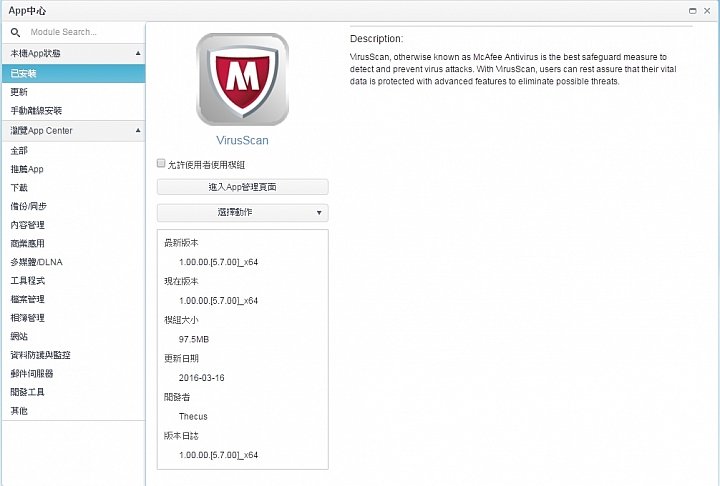Screen dimensions: 720x486
Task: Click the 現在版本 label
Action: coord(181,282)
